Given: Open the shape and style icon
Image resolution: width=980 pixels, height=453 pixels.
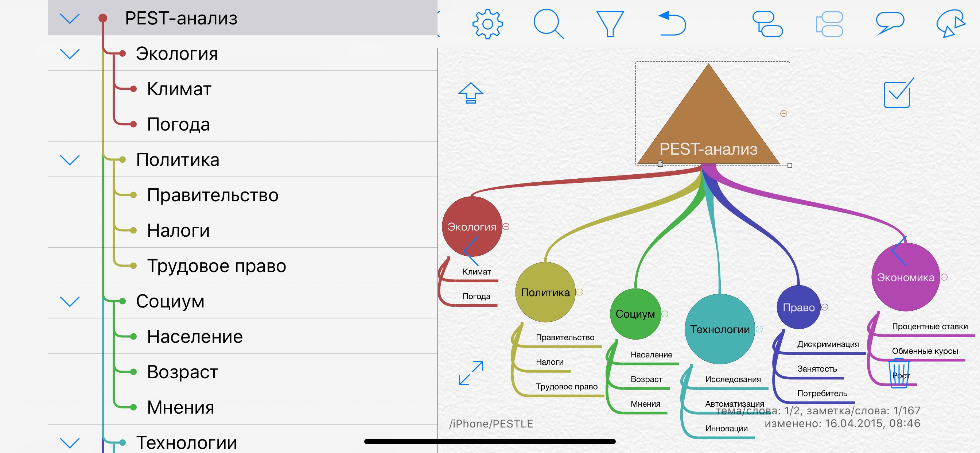Looking at the screenshot, I should (950, 24).
